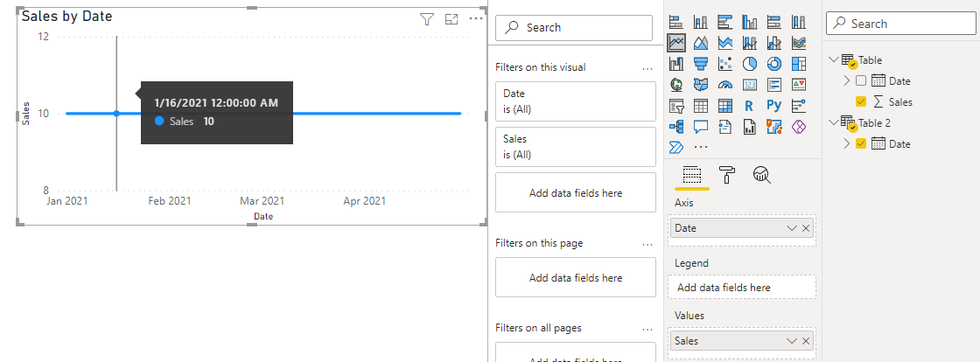
Task: Open the Values Sales field dropdown
Action: coord(791,341)
